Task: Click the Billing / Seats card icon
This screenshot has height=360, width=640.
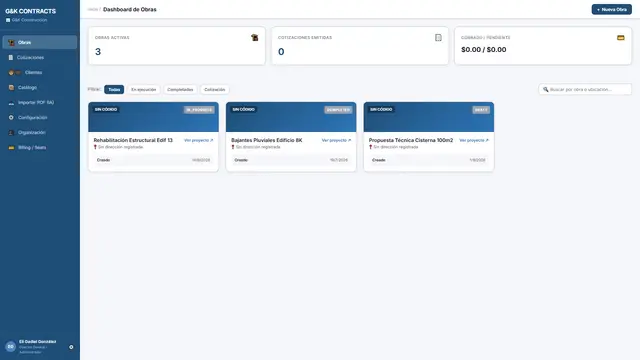Action: pyautogui.click(x=11, y=148)
